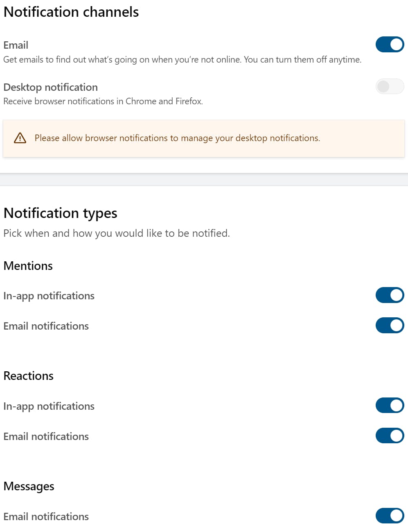Viewport: 408px width, 532px height.
Task: Click the Notification channels heading
Action: (71, 12)
